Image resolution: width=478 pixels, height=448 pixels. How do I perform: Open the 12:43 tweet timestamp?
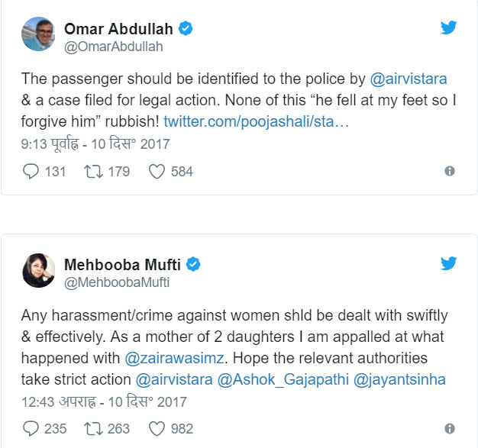104,402
